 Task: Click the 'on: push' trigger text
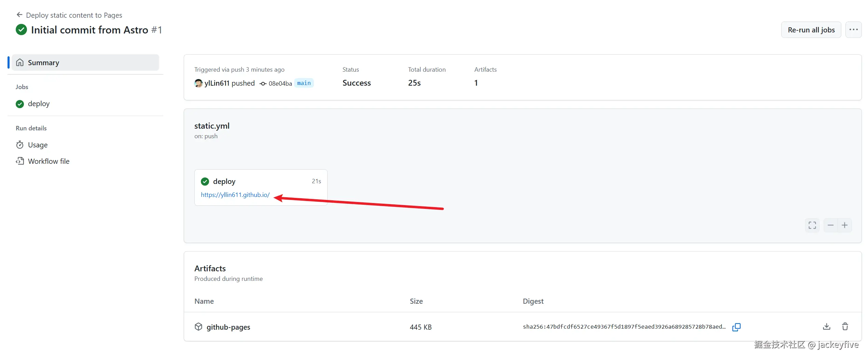click(206, 136)
